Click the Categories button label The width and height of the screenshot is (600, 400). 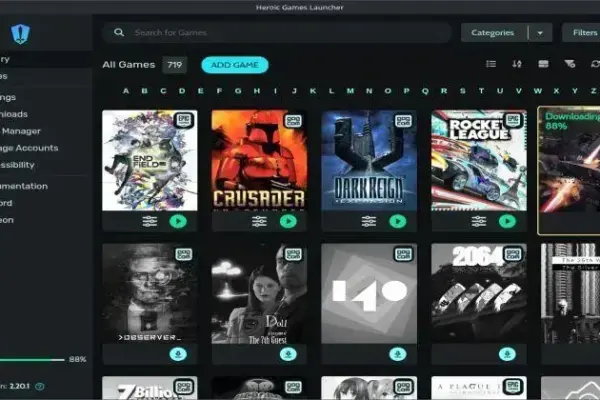pos(492,33)
